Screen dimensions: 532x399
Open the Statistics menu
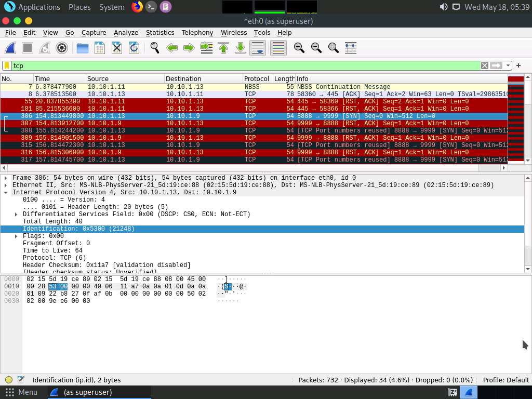159,32
